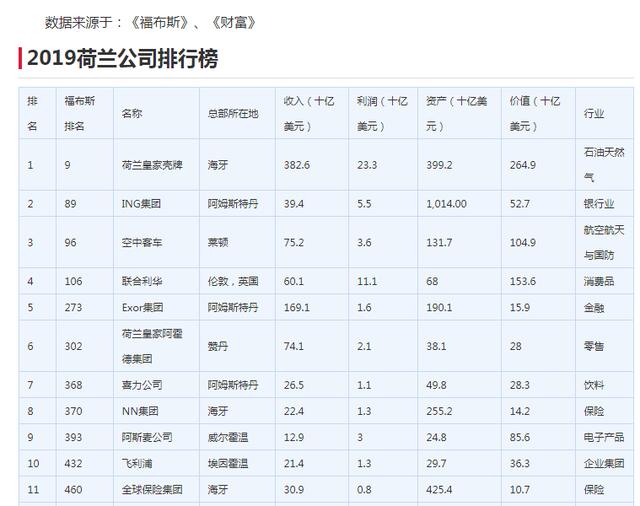Click the 行业 column header
Image resolution: width=640 pixels, height=506 pixels.
(594, 113)
